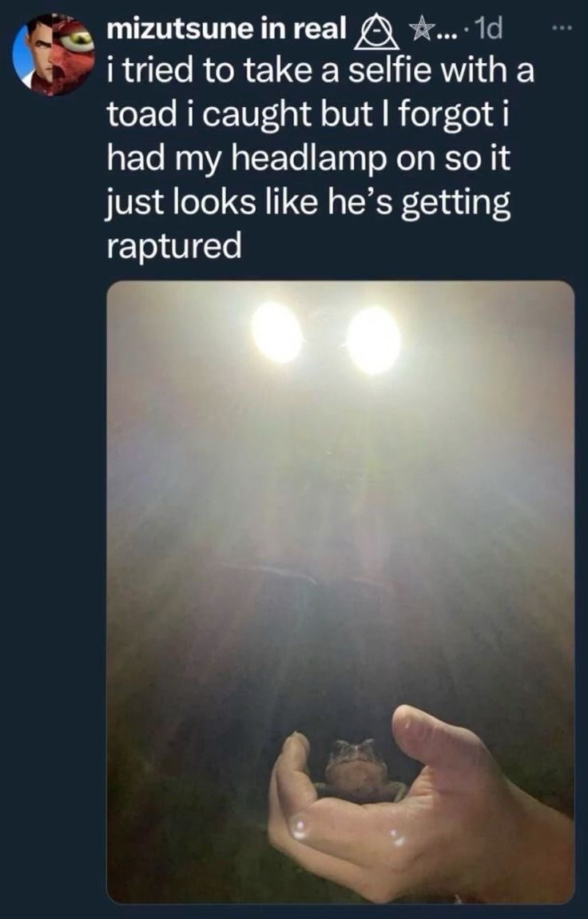
Task: Click the right headlamp glow in the photo
Action: 373,340
